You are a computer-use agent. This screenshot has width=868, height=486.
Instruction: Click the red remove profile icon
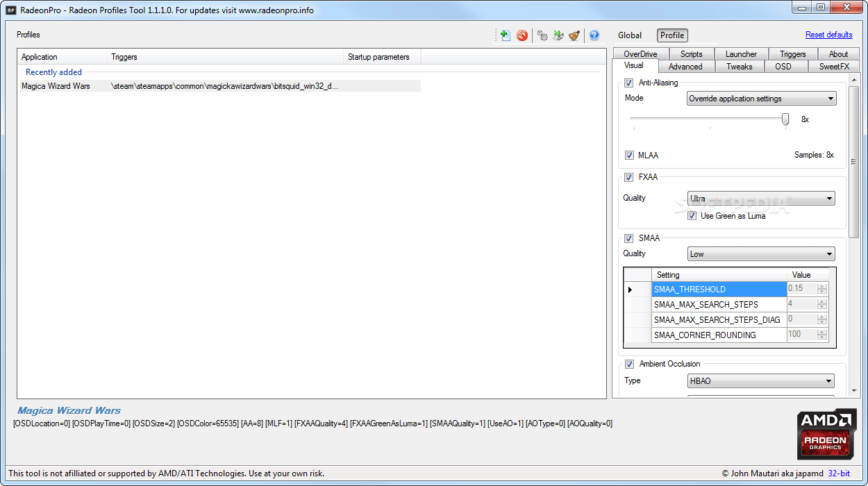[522, 35]
